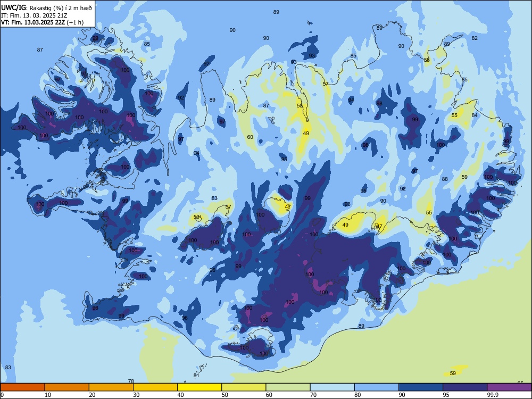Click the medium blue 80–90 legend segment
The height and width of the screenshot is (399, 532).
(377, 387)
